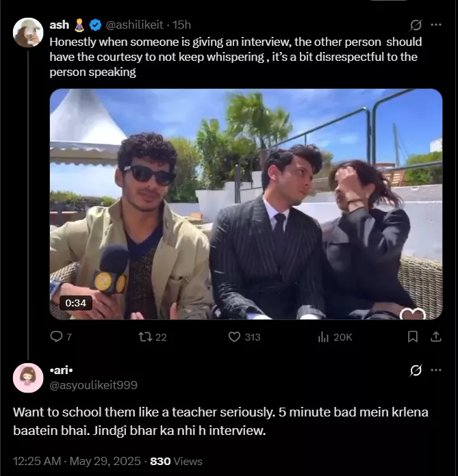Click the white heart on video corner
This screenshot has width=458, height=476.
413,314
